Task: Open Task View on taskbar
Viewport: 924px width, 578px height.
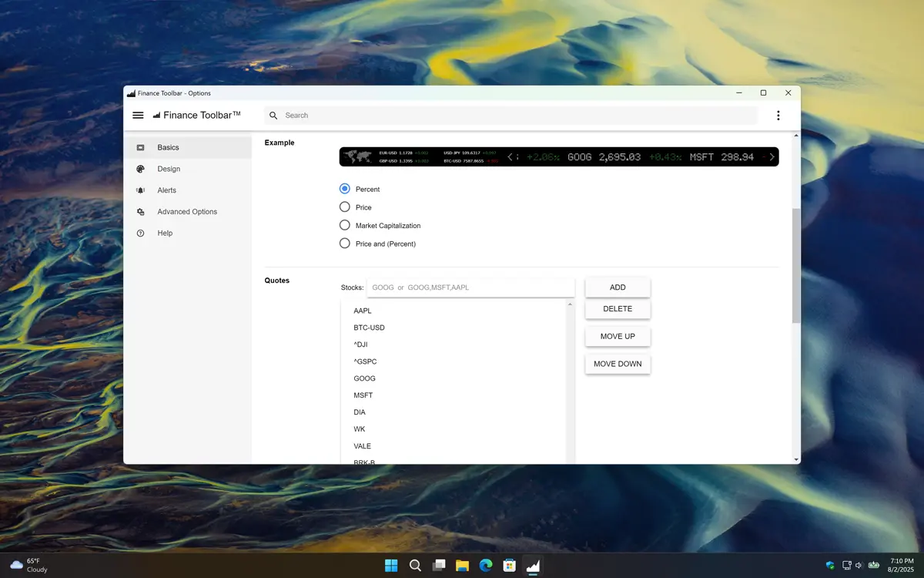Action: (439, 566)
